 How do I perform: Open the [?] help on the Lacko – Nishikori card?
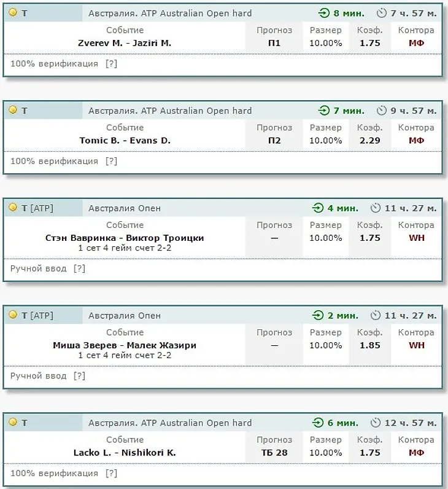(x=111, y=474)
